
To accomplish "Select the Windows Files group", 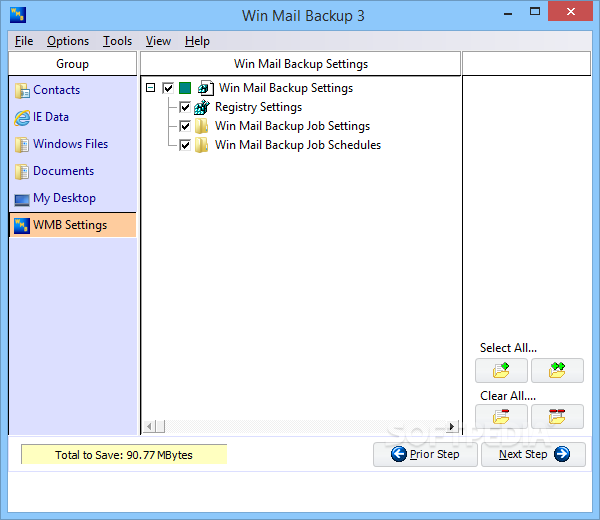I will click(73, 144).
